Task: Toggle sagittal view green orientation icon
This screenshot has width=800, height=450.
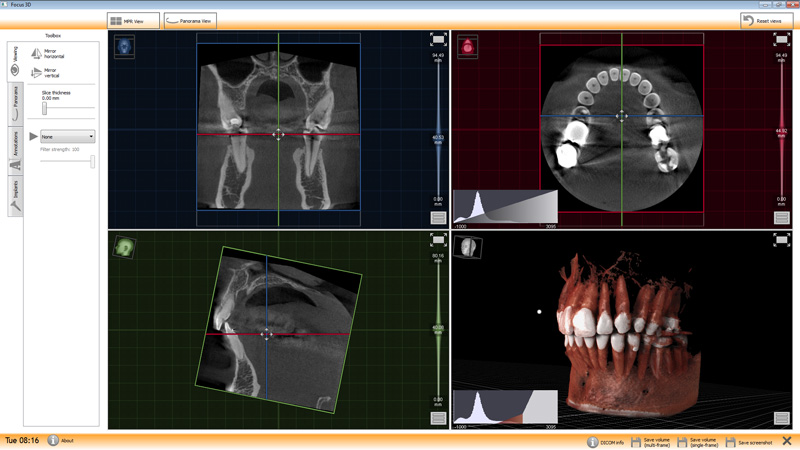Action: point(124,246)
